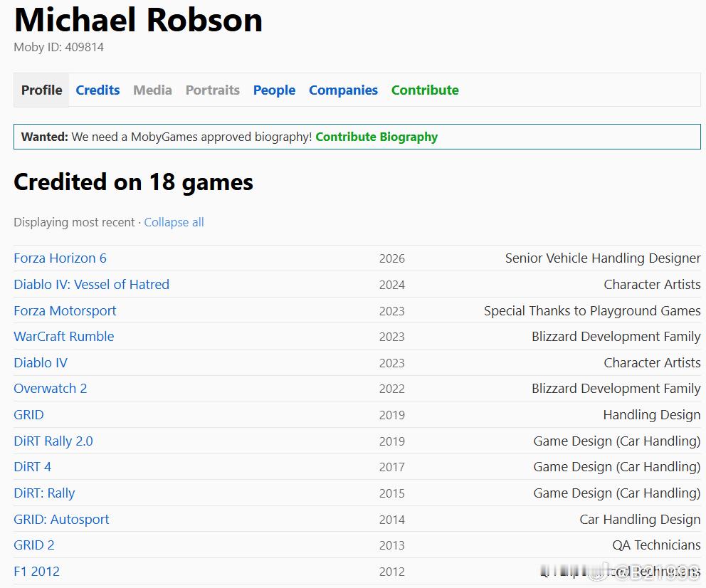Open the DiRT 4 link
Screen dimensions: 706x588
(33, 467)
